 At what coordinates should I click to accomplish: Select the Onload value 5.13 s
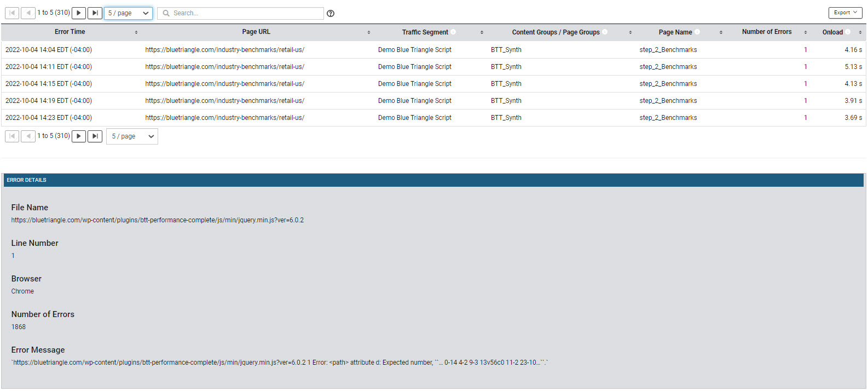click(x=853, y=67)
